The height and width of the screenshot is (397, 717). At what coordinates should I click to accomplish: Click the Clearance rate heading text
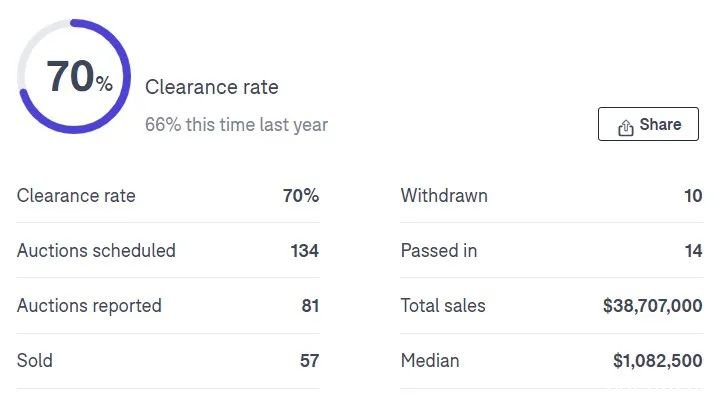pyautogui.click(x=212, y=87)
